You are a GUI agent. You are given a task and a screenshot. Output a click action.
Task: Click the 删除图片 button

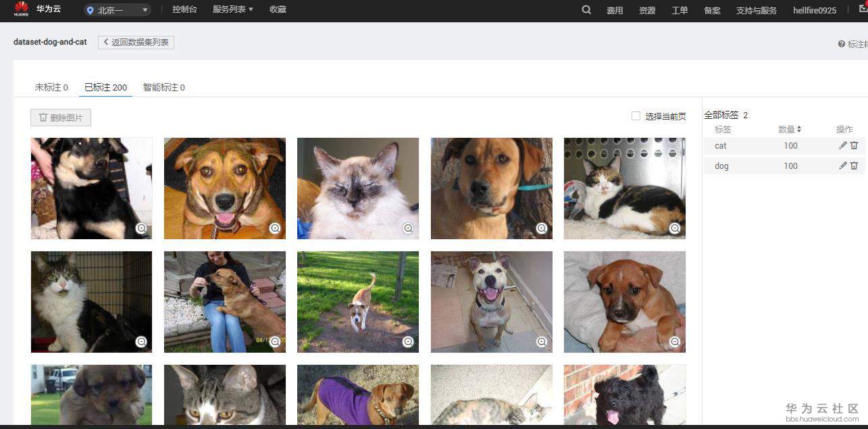pyautogui.click(x=61, y=118)
